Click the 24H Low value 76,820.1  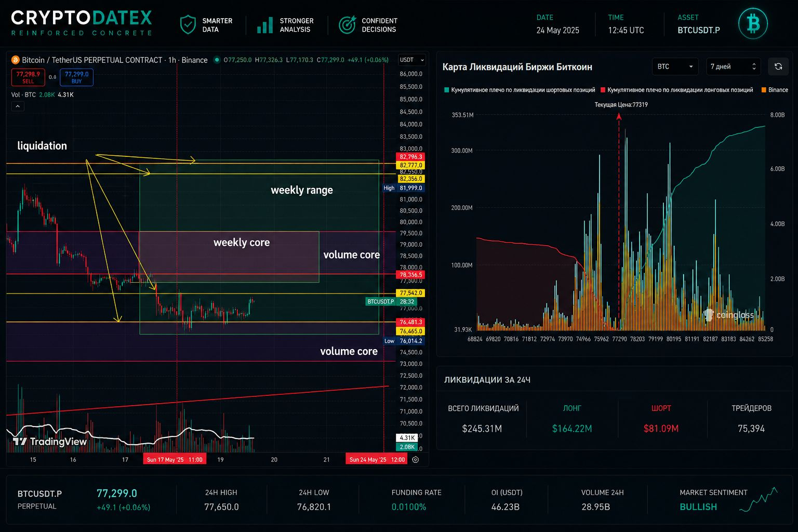tap(314, 507)
